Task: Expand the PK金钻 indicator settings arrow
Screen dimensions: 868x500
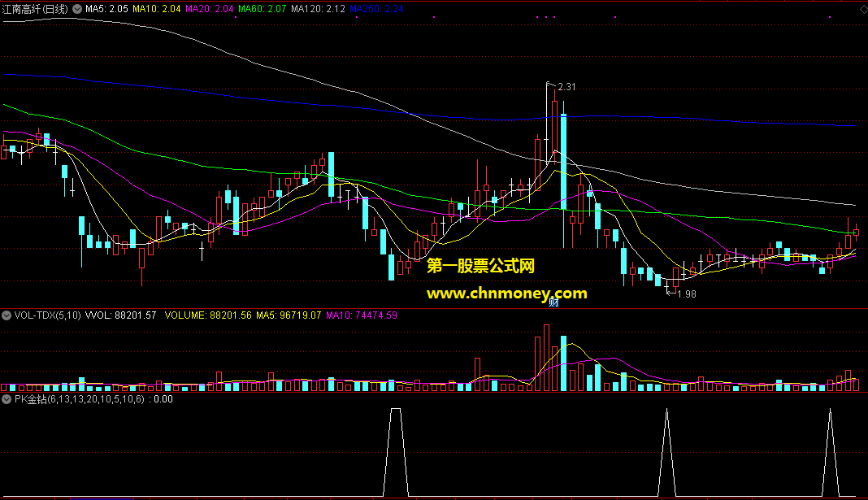Action: (7, 399)
